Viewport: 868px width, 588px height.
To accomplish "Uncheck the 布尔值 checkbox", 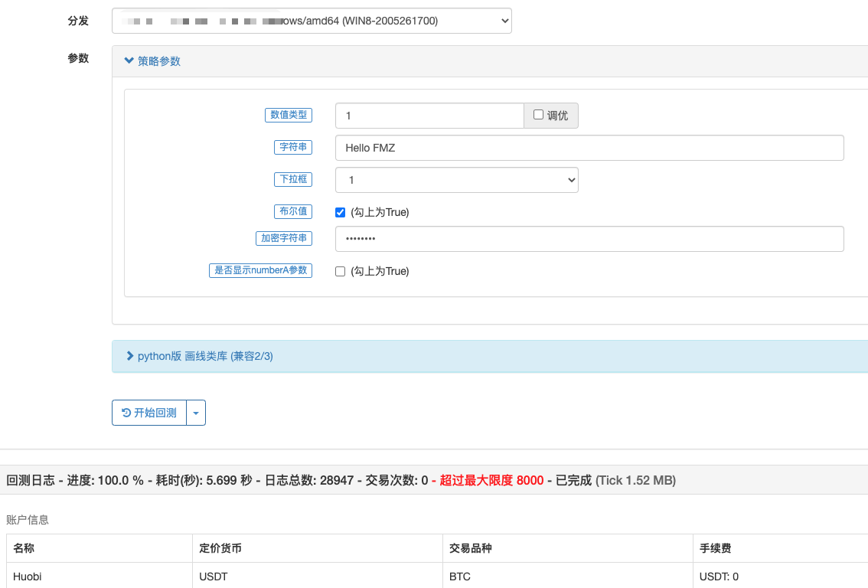I will 340,212.
